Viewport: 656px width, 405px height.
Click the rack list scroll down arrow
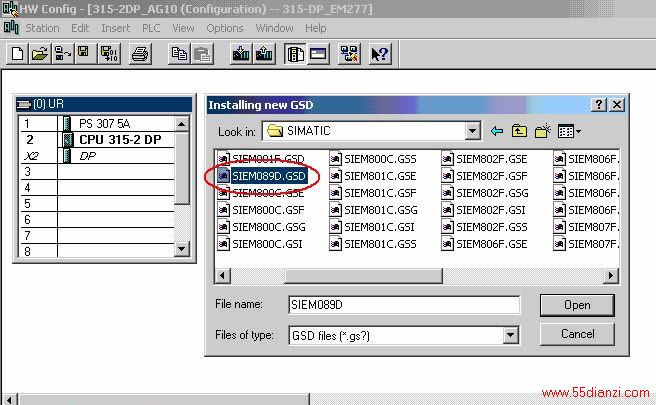click(x=182, y=249)
